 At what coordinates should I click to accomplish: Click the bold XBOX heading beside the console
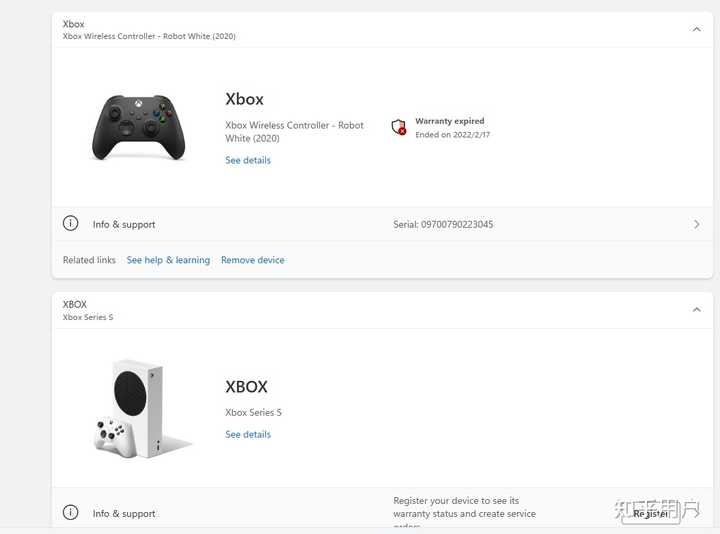pyautogui.click(x=247, y=387)
